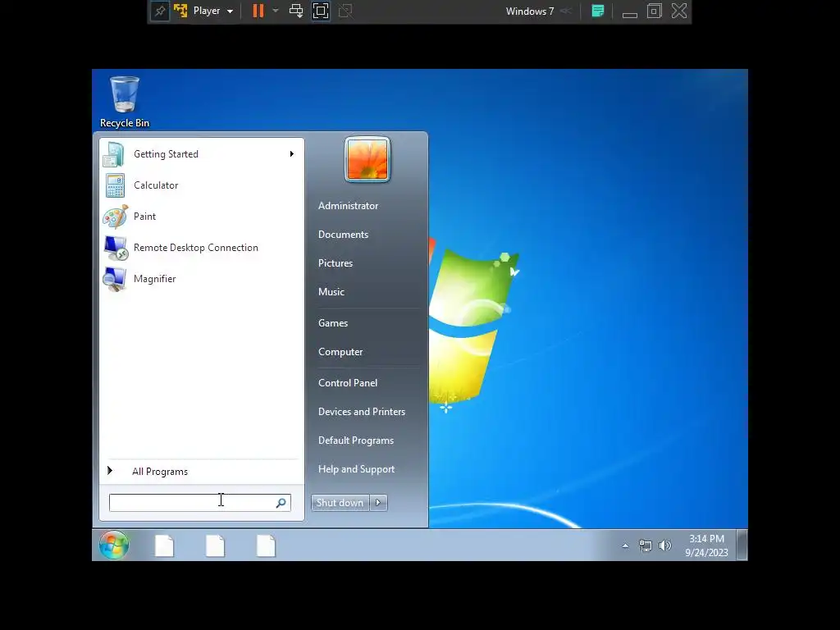Screen dimensions: 840x630
Task: Open Devices and Printers
Action: 362,412
